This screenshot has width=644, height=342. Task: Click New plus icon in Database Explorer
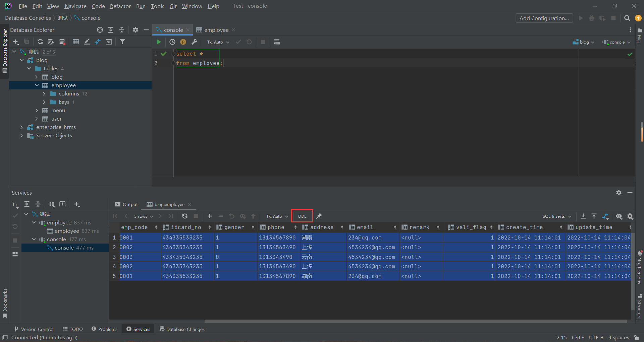16,42
